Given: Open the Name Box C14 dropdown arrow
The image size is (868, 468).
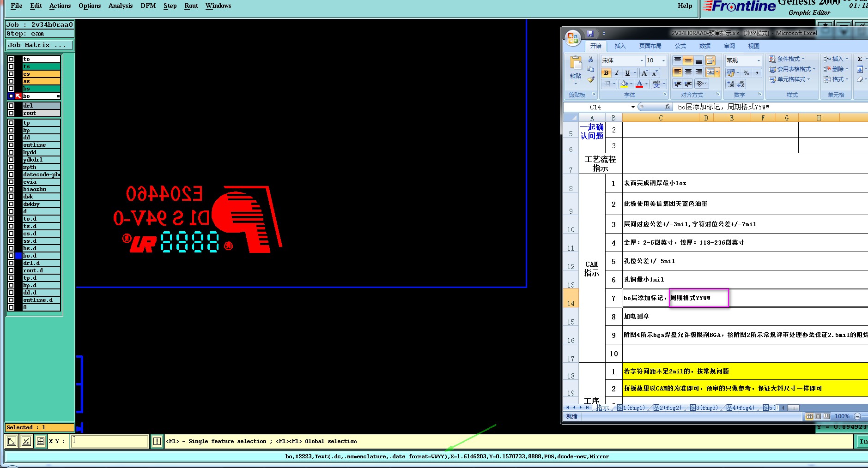Looking at the screenshot, I should point(633,107).
